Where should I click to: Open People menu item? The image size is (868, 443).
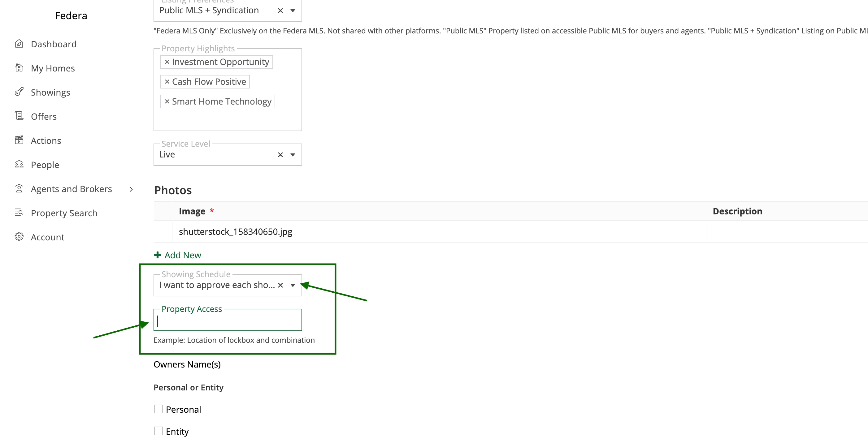click(x=45, y=165)
